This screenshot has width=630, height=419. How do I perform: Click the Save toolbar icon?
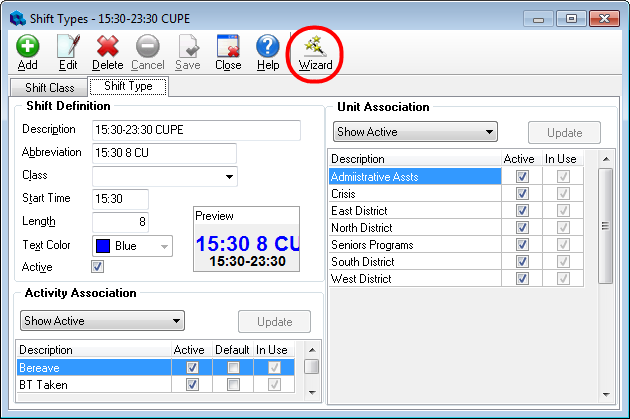[x=188, y=47]
